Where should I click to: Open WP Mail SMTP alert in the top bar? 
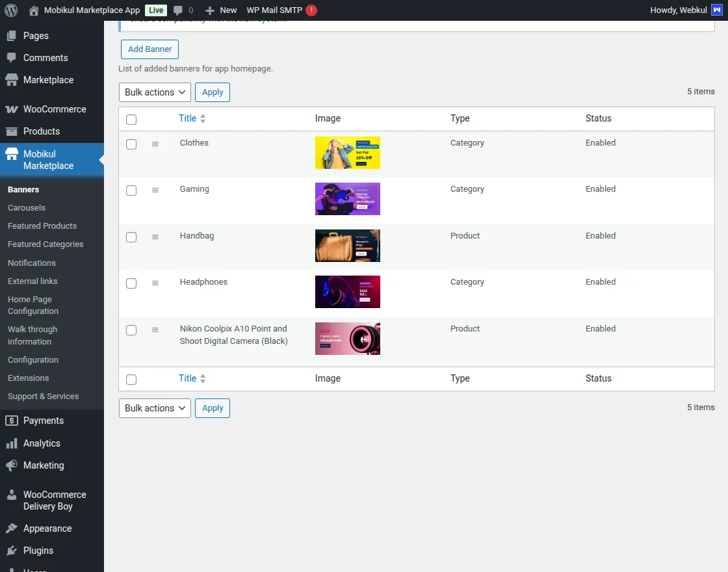tap(310, 10)
